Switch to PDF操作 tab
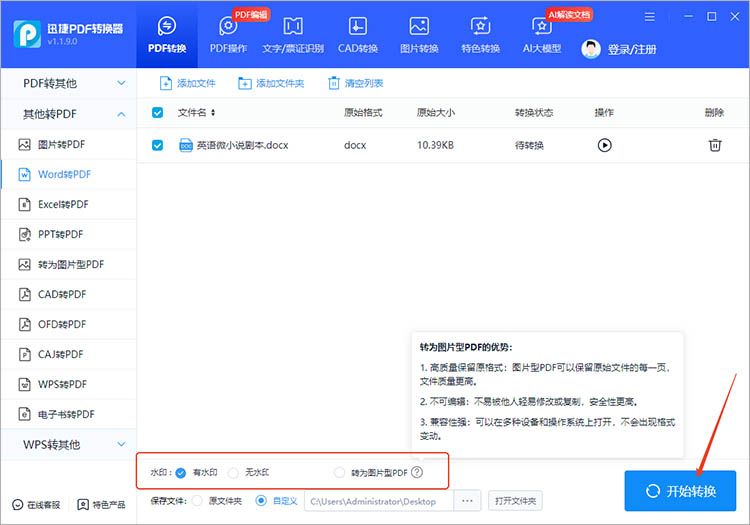Viewport: 750px width, 525px height. point(229,35)
